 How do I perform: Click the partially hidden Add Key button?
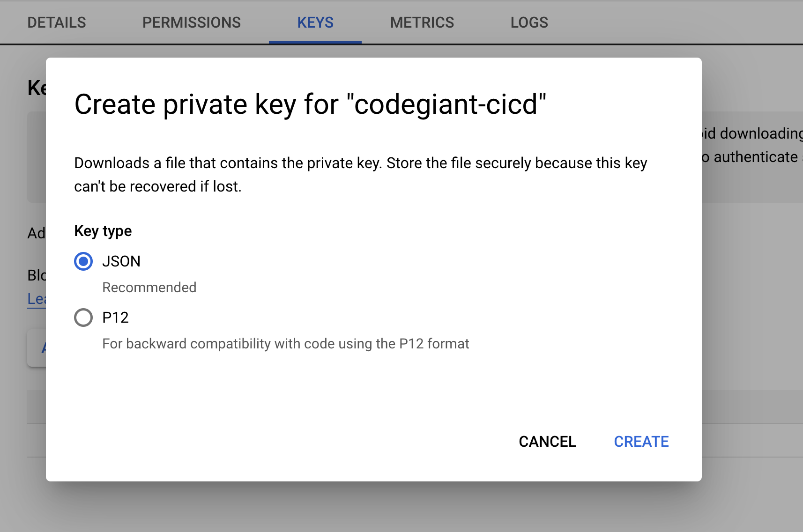(x=37, y=348)
